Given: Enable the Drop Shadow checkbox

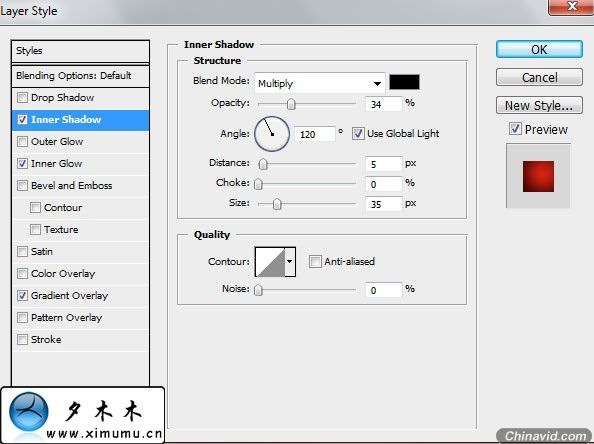Looking at the screenshot, I should pos(22,97).
